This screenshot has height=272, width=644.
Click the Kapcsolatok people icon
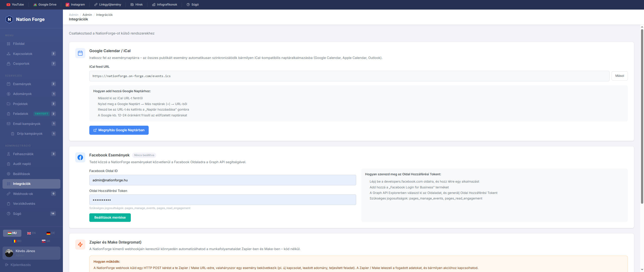tap(9, 54)
